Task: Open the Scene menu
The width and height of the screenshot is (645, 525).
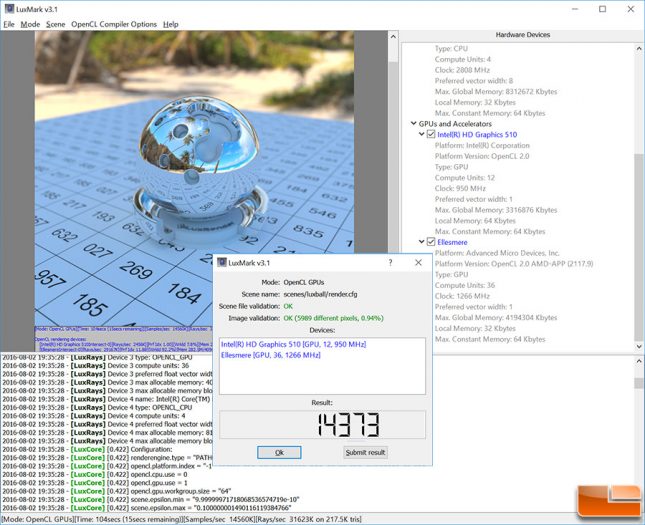Action: 56,24
